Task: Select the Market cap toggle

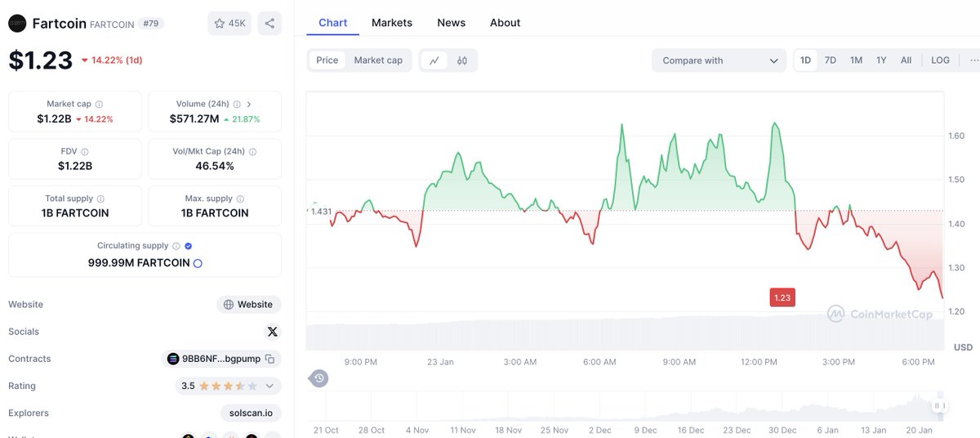Action: pyautogui.click(x=378, y=60)
